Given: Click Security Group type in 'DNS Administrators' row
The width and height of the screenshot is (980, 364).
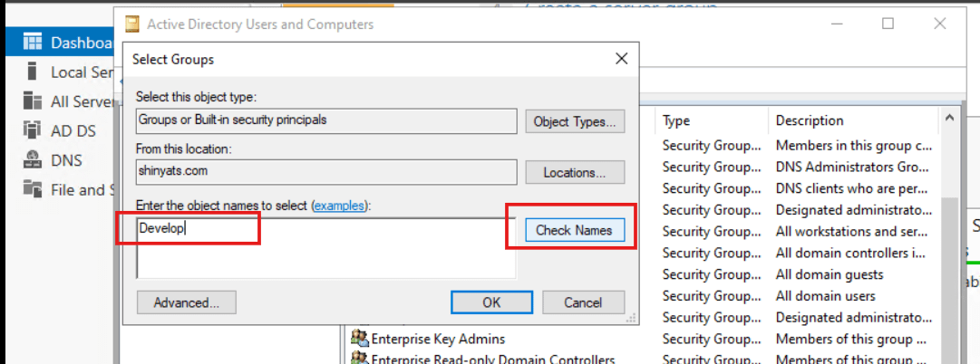Looking at the screenshot, I should tap(712, 168).
